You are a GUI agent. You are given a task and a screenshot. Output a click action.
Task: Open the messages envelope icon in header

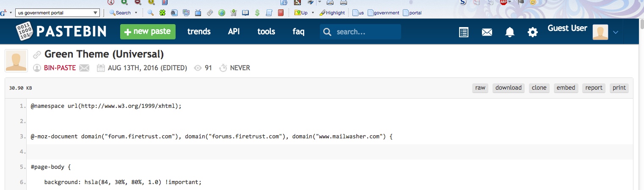coord(487,32)
